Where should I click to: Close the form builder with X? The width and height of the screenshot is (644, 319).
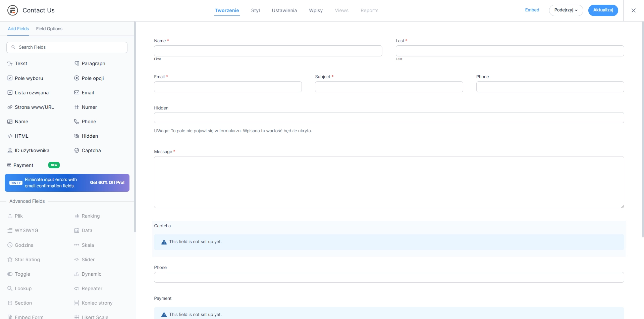[x=634, y=10]
